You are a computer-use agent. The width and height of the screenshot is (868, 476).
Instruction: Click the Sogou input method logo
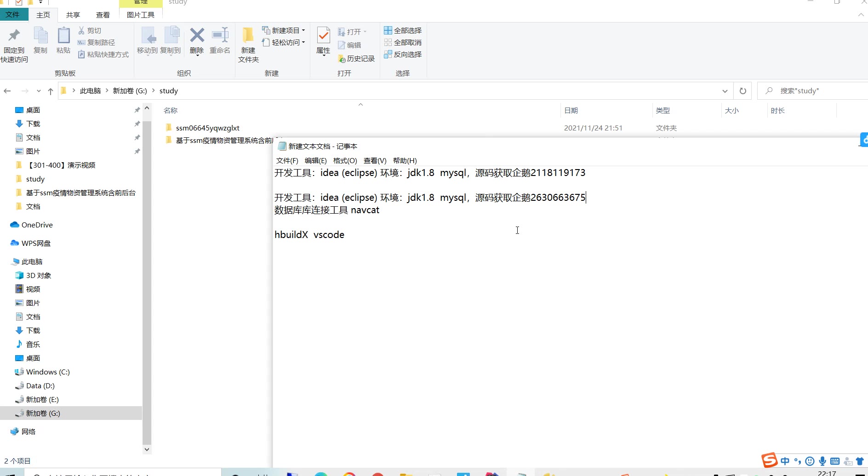point(770,460)
